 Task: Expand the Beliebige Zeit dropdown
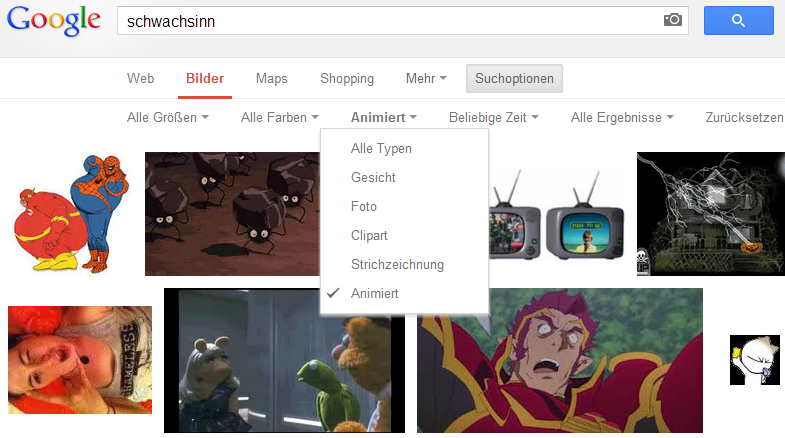coord(493,118)
